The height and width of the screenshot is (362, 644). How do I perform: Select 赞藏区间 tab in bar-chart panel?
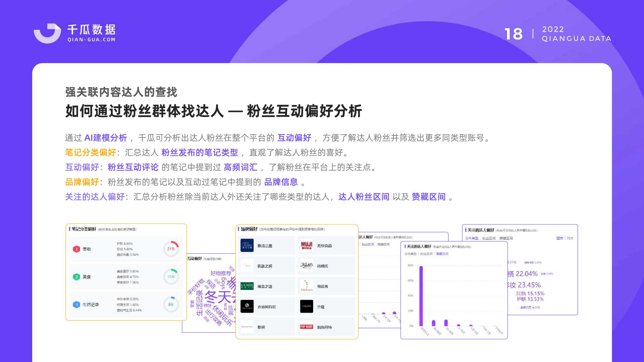point(442,254)
